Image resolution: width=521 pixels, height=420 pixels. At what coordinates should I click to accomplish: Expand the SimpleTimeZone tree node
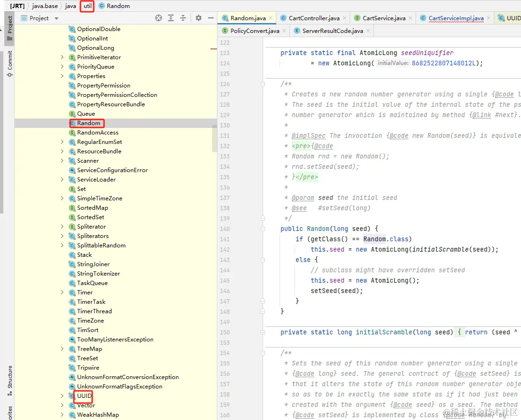62,198
